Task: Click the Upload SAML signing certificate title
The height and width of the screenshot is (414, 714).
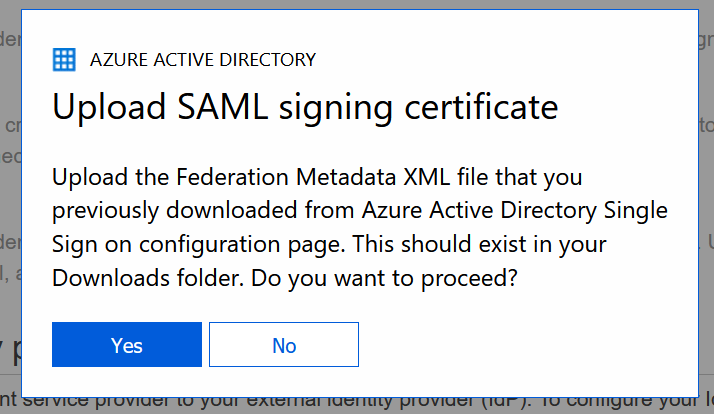Action: pos(305,107)
